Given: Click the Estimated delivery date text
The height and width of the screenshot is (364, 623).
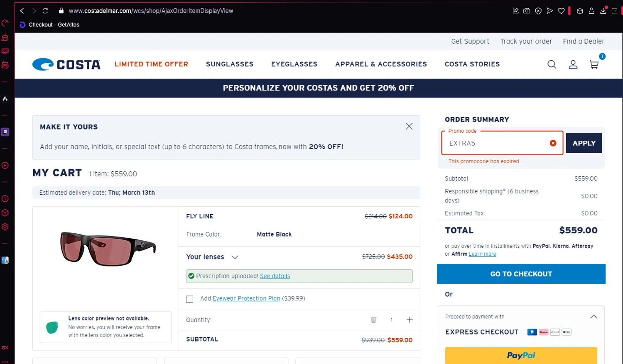Looking at the screenshot, I should pyautogui.click(x=97, y=193).
